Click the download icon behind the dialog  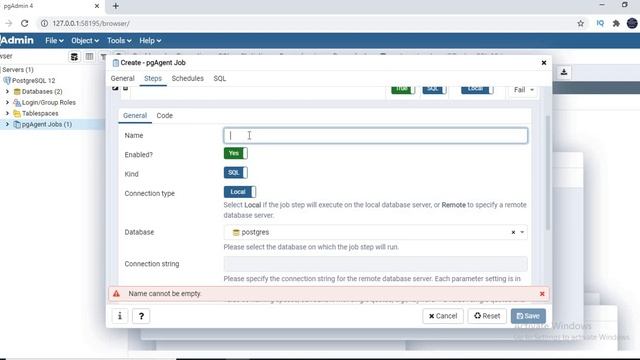[564, 72]
